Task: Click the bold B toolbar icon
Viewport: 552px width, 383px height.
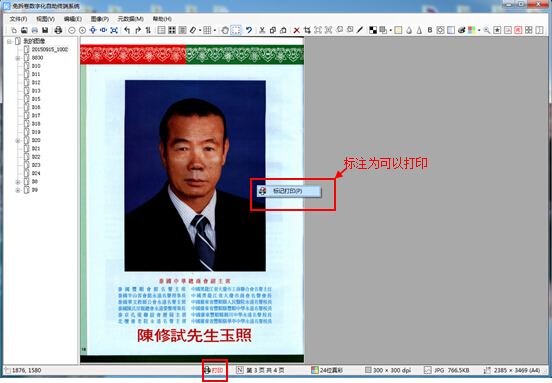Action: [x=430, y=31]
